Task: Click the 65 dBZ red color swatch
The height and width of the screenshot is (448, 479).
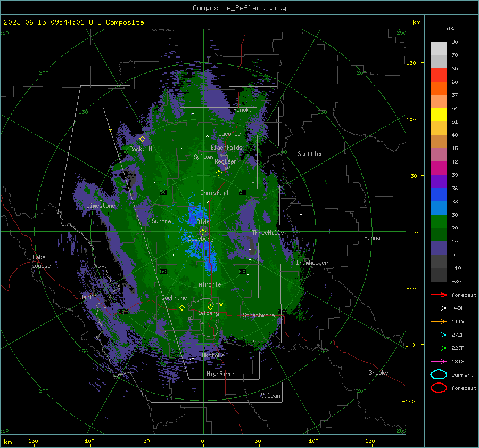Action: tap(439, 75)
